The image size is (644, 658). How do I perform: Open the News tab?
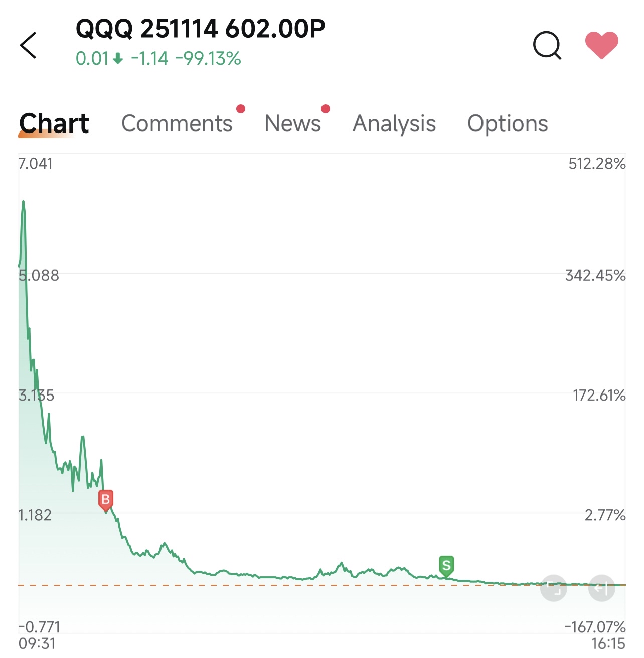point(292,123)
